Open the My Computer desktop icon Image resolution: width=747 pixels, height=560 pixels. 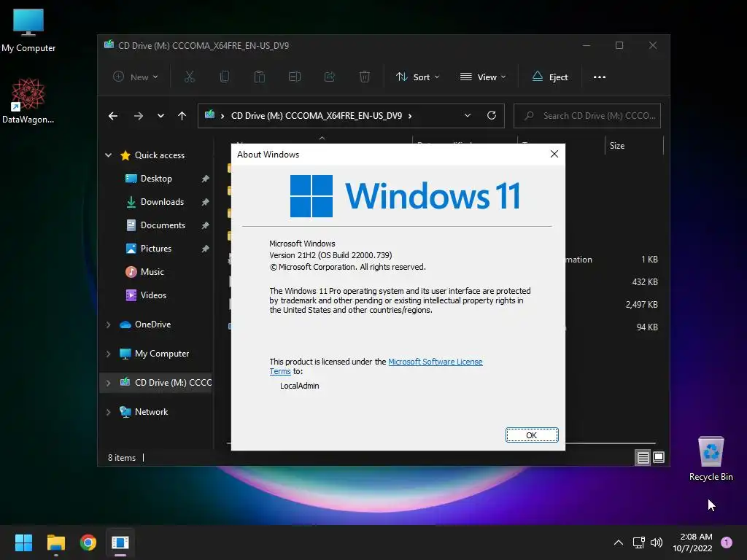pyautogui.click(x=28, y=30)
